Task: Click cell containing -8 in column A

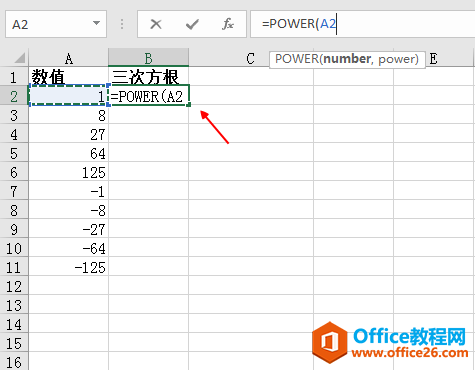Action: tap(69, 210)
